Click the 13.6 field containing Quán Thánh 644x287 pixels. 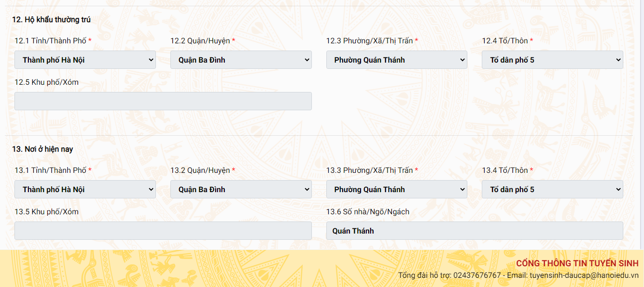coord(475,231)
